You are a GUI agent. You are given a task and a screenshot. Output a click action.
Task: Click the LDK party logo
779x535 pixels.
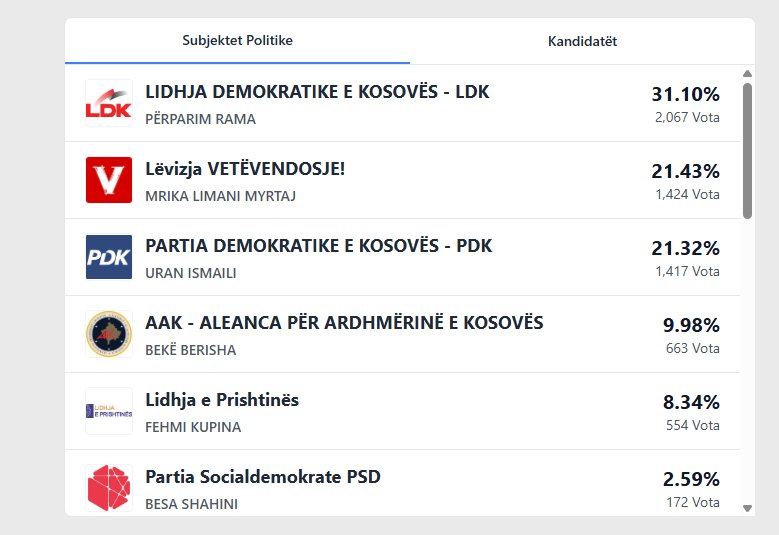click(109, 103)
